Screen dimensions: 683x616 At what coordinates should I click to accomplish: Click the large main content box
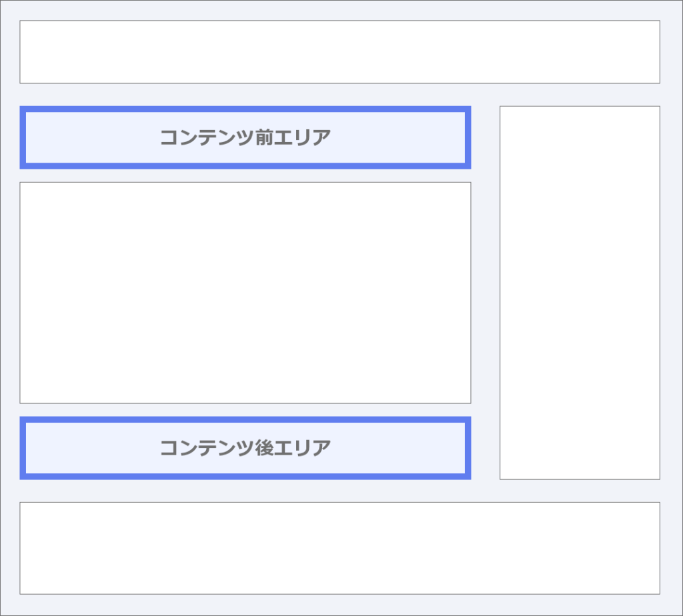(245, 292)
